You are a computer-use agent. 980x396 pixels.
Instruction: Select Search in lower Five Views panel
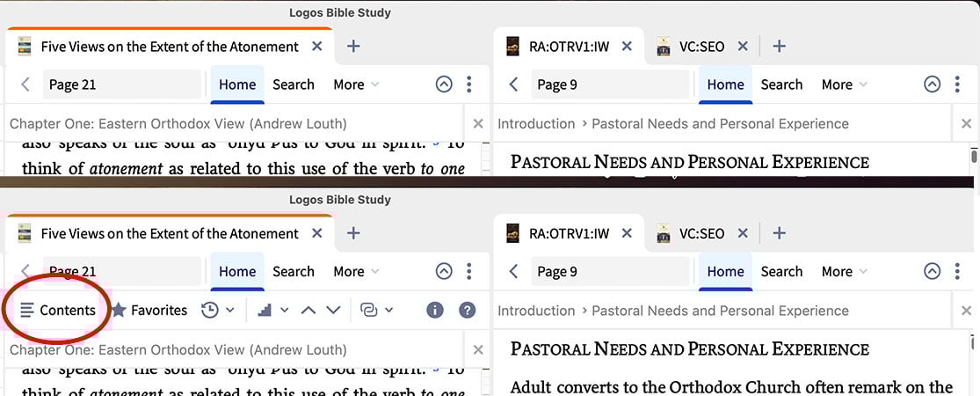point(294,272)
